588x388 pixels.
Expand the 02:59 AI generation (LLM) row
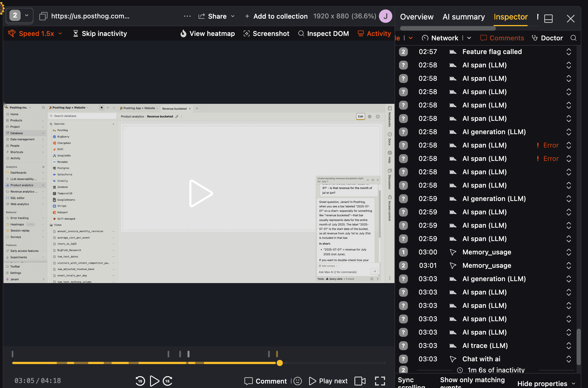(569, 199)
